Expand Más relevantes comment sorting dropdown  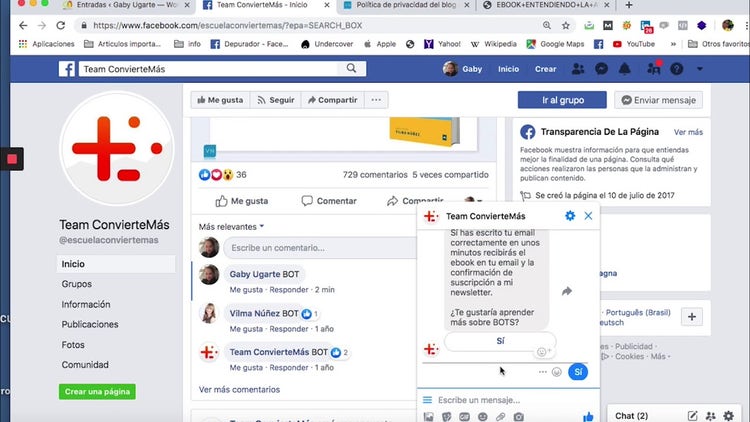[x=231, y=227]
